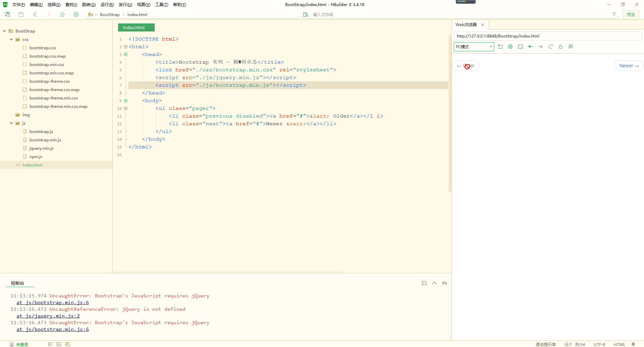The width and height of the screenshot is (644, 347).
Task: Open the 帮助(Y) menu
Action: tap(179, 5)
